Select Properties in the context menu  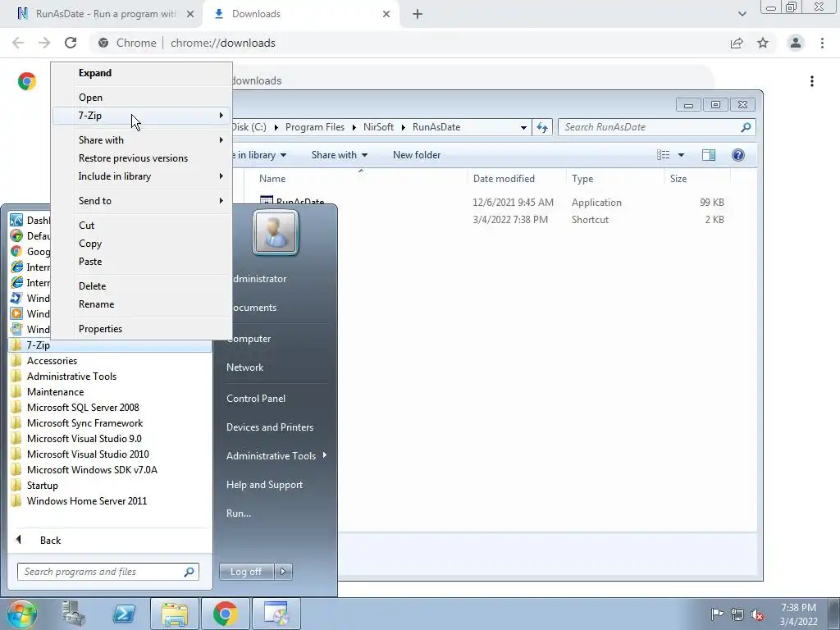point(142,329)
